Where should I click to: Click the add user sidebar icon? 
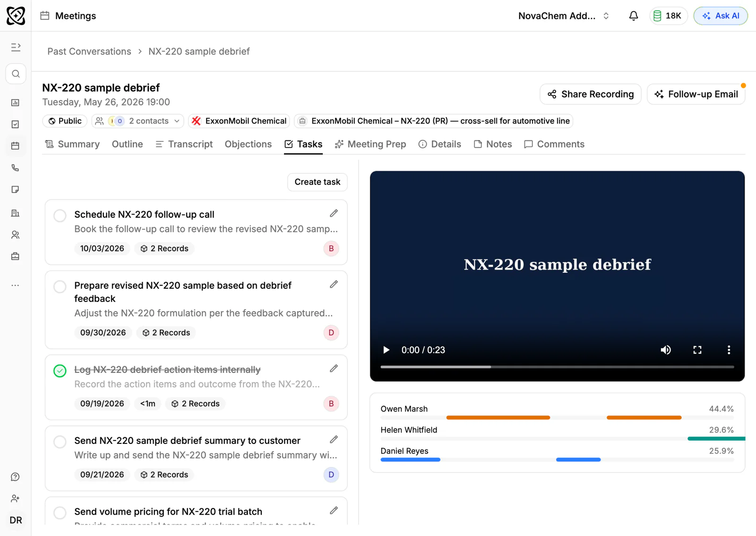pos(16,499)
